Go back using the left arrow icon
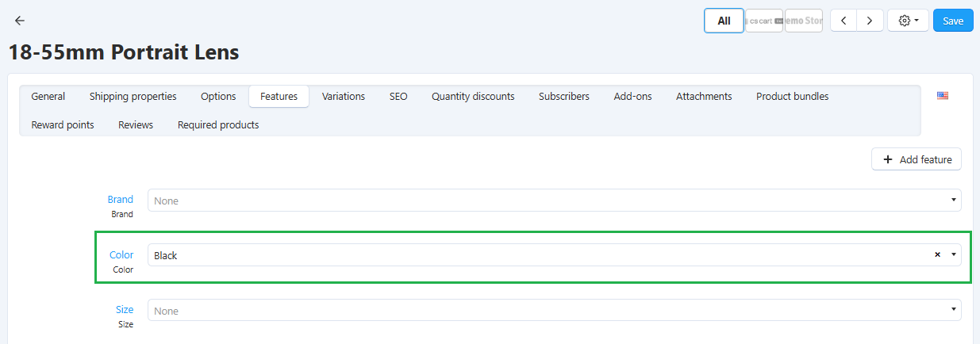The width and height of the screenshot is (980, 344). (x=20, y=21)
